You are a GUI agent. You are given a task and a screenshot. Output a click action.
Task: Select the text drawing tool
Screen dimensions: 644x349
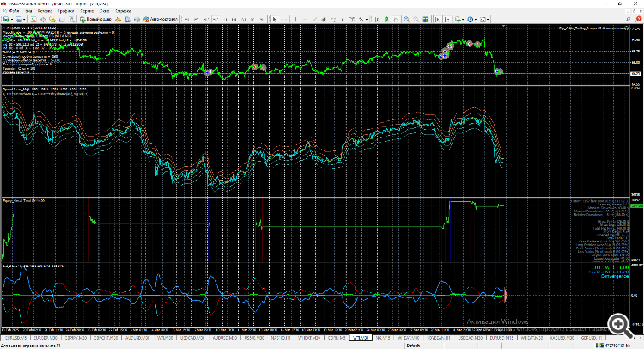click(343, 19)
